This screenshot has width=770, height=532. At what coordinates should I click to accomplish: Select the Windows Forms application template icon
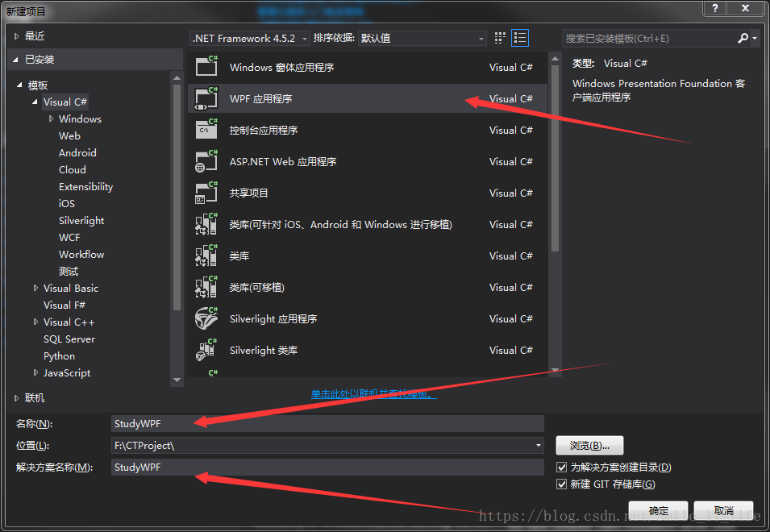tap(206, 66)
